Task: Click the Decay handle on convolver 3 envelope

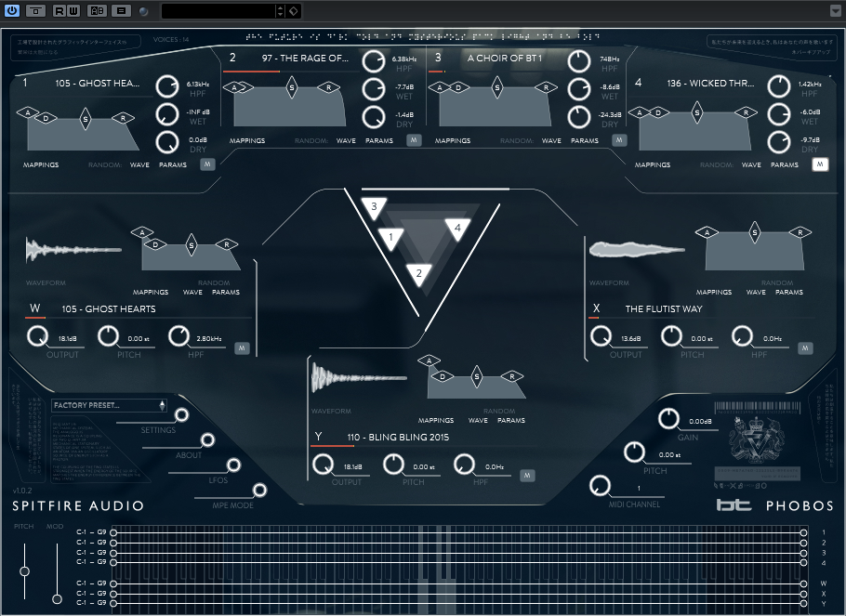Action: point(458,87)
